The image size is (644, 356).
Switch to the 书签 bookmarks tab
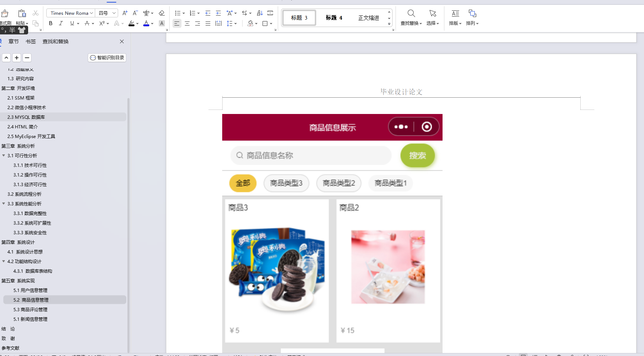31,41
